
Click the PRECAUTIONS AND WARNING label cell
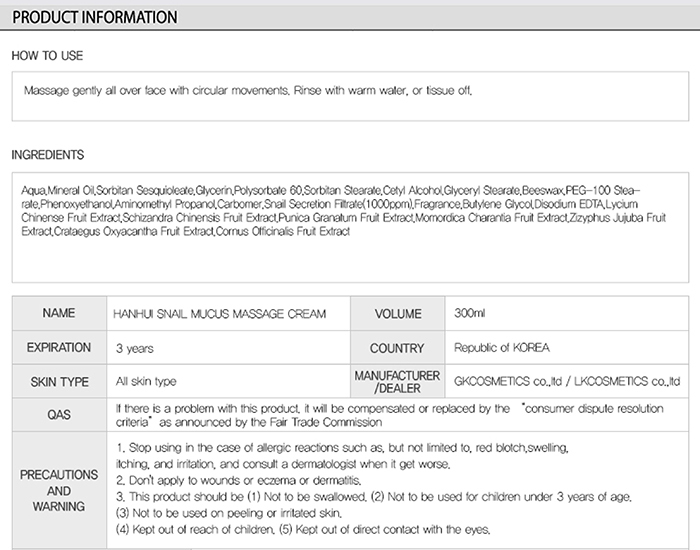(59, 491)
